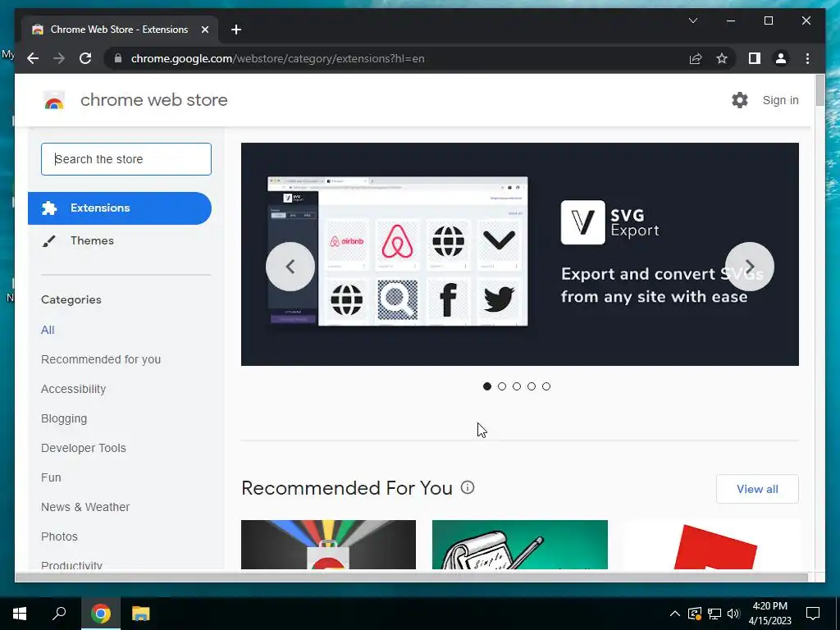The width and height of the screenshot is (840, 630).
Task: Share this page icon in address bar
Action: 696,58
